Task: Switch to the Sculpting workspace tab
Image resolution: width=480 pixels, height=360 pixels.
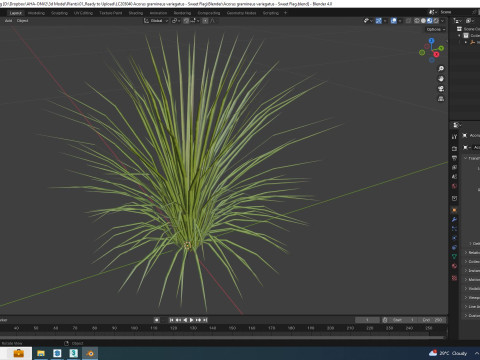Action: coord(59,13)
